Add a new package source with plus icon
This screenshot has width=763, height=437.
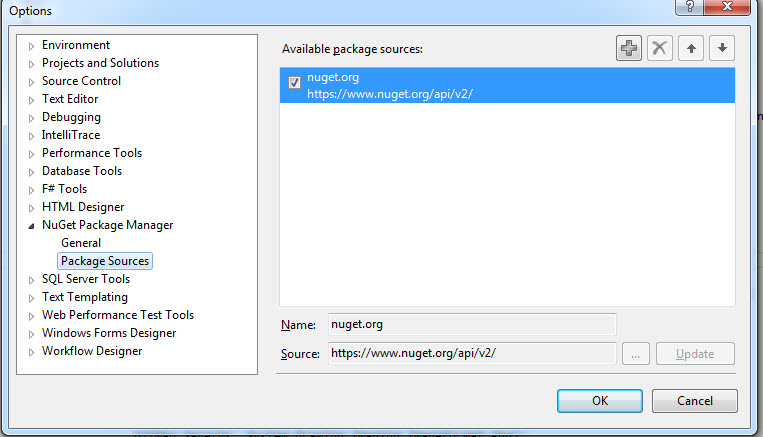(629, 48)
